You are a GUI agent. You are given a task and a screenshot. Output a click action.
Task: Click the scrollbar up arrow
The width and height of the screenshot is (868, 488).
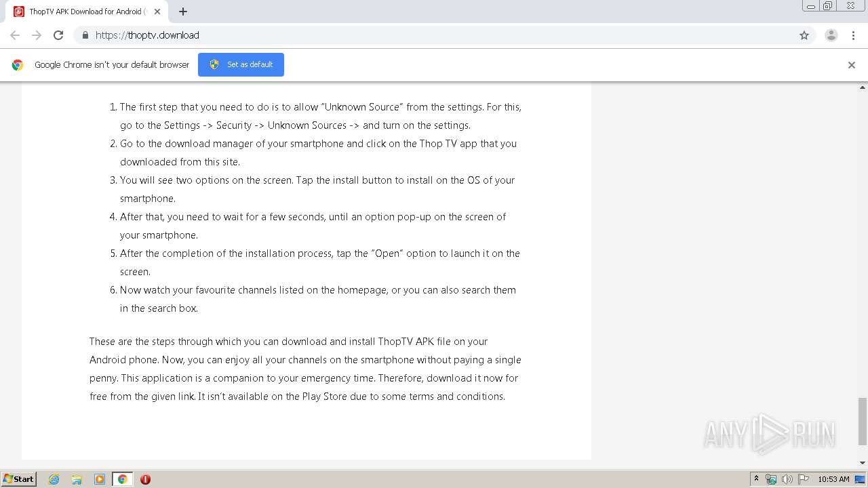click(863, 87)
